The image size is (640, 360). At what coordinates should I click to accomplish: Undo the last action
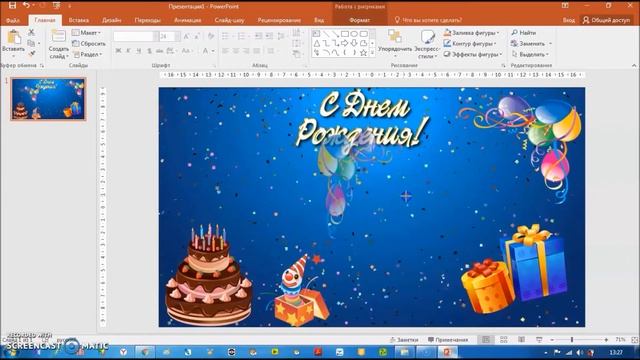26,6
